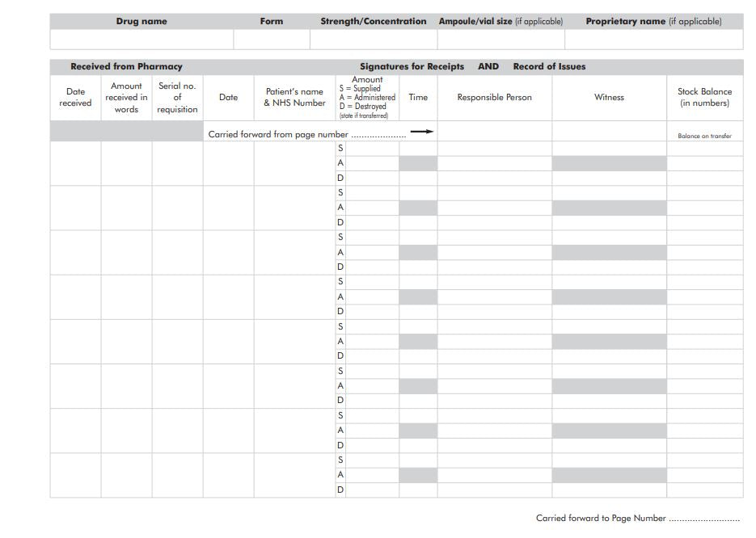Click the dotted line after Carried forward from page number

click(378, 135)
